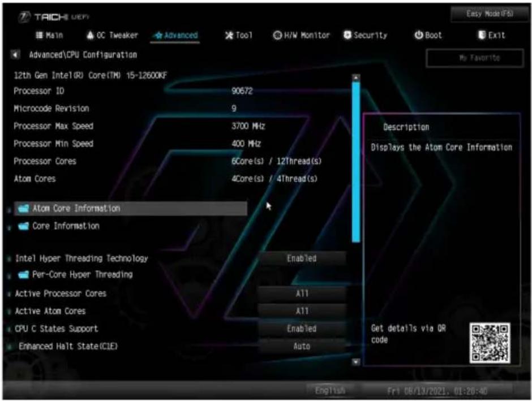This screenshot has width=532, height=401.
Task: Select the Intel Hyper Threading Technology label
Action: [81, 258]
